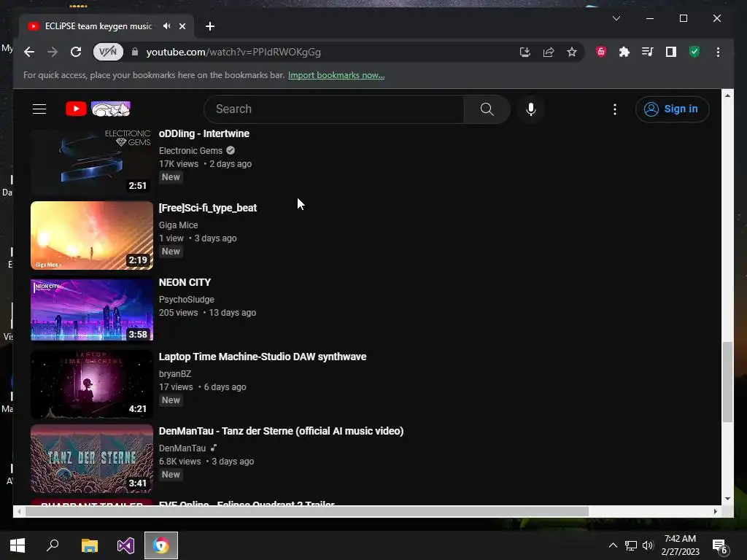747x560 pixels.
Task: Select the youtube.com URL address field
Action: (233, 52)
